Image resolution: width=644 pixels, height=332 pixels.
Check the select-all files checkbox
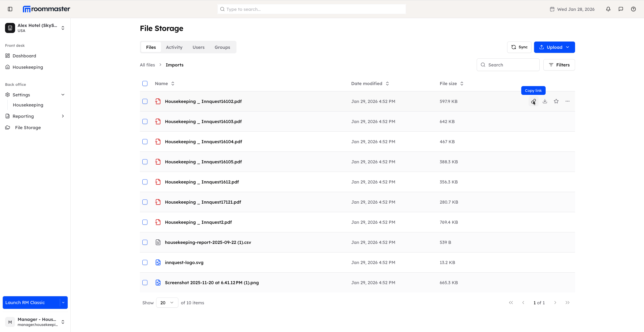coord(145,83)
